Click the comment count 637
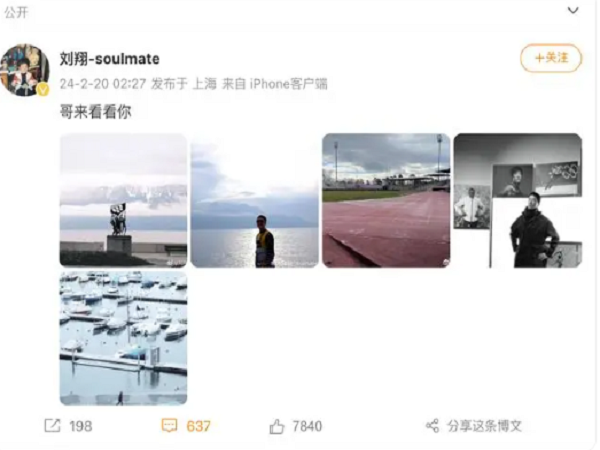 pos(198,426)
